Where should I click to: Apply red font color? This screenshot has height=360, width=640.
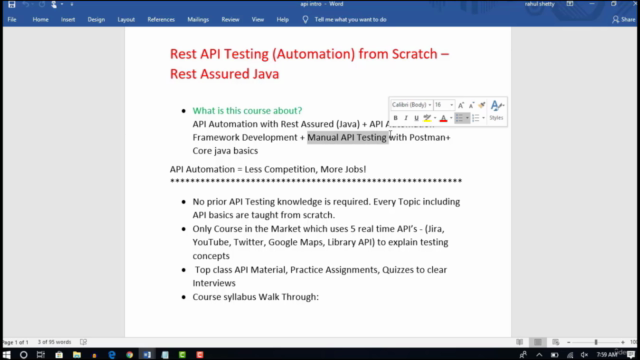click(443, 118)
